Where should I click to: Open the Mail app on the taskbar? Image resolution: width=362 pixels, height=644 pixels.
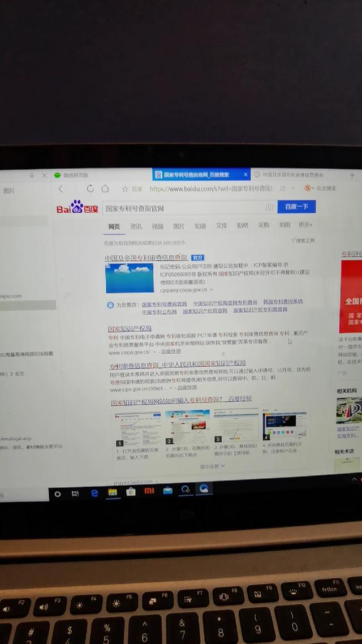168,490
